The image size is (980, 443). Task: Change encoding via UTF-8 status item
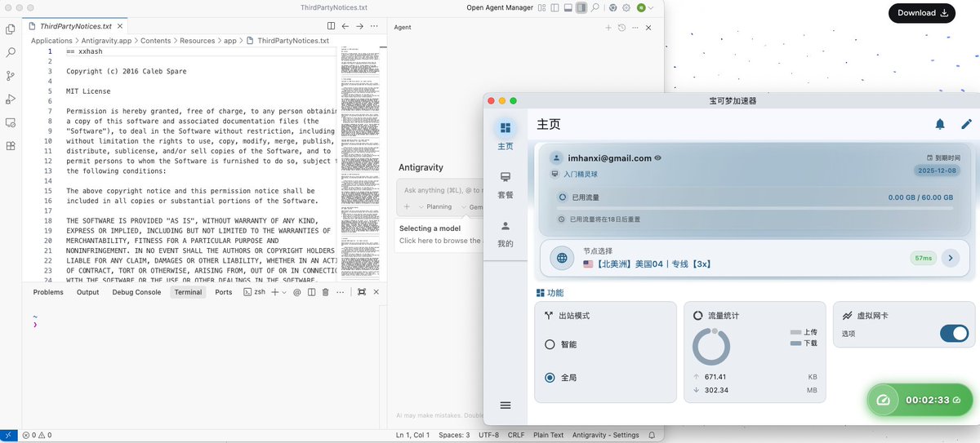[488, 435]
